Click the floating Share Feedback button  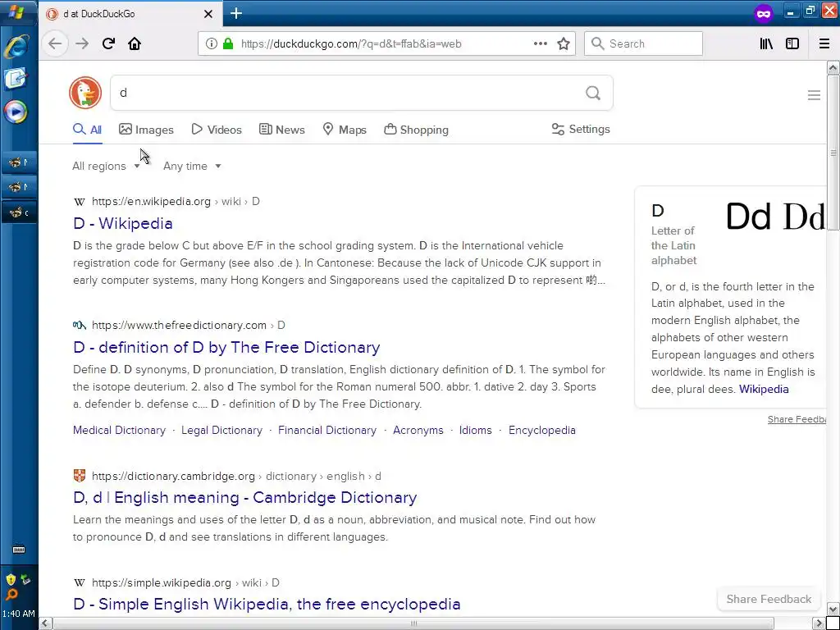[x=769, y=599]
